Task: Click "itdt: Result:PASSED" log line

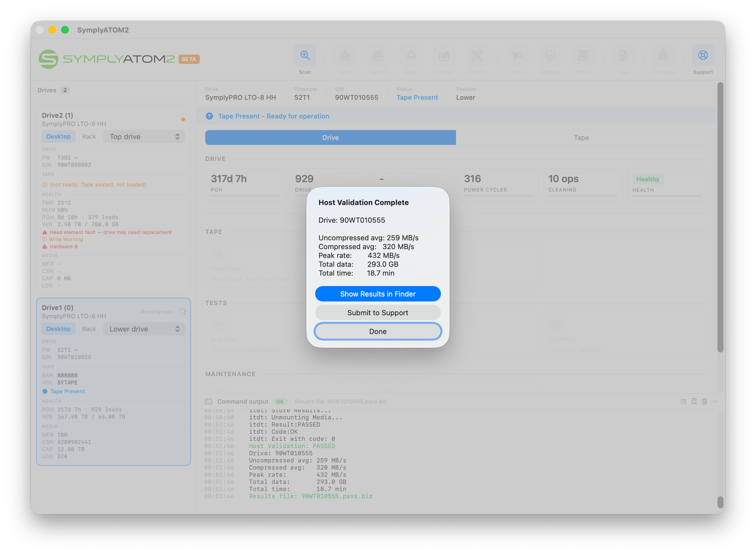Action: click(285, 424)
